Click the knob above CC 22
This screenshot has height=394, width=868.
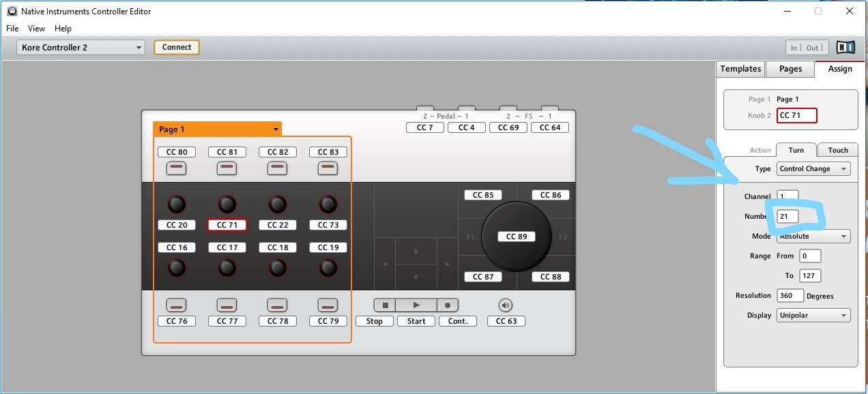(278, 204)
